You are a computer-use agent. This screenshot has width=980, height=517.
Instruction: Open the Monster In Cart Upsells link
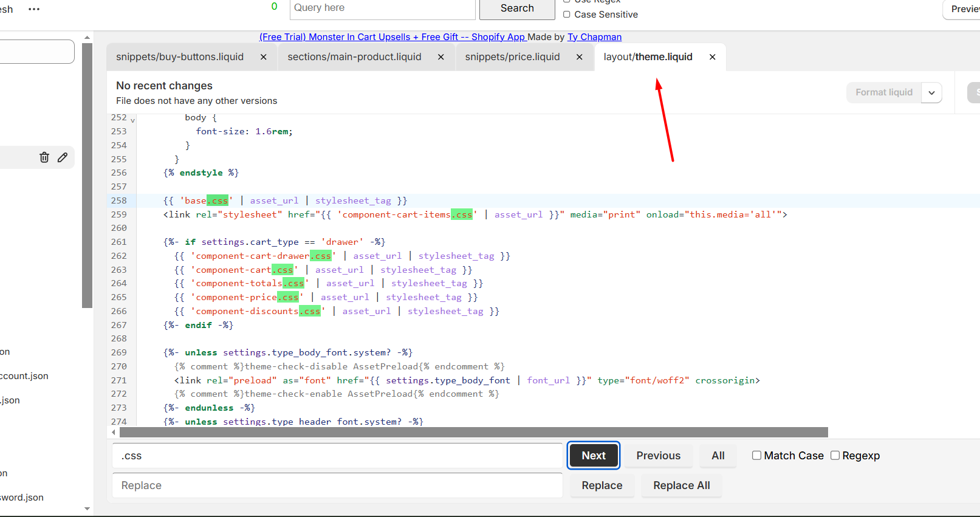pyautogui.click(x=392, y=37)
